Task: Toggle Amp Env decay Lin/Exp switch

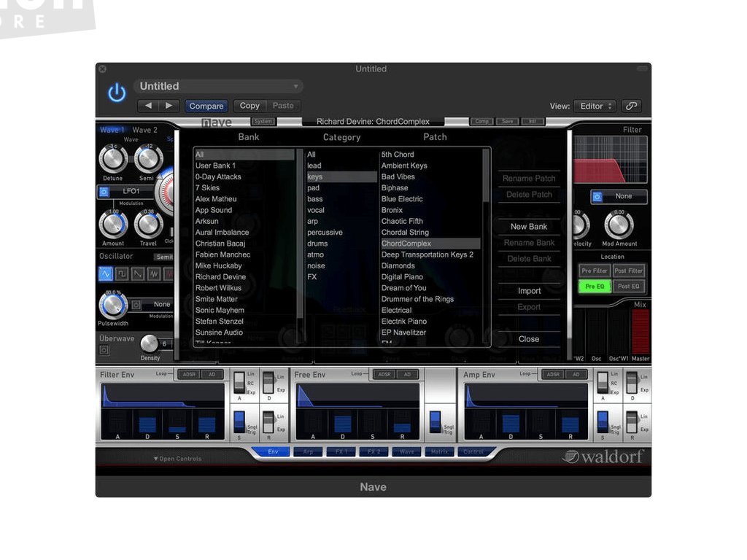Action: (632, 382)
